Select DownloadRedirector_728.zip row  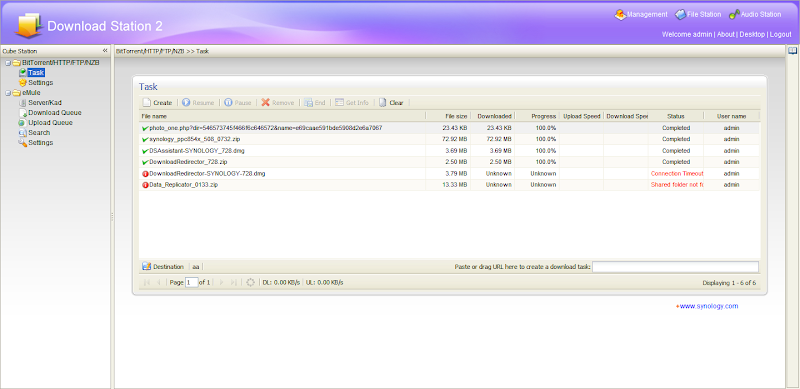click(449, 162)
